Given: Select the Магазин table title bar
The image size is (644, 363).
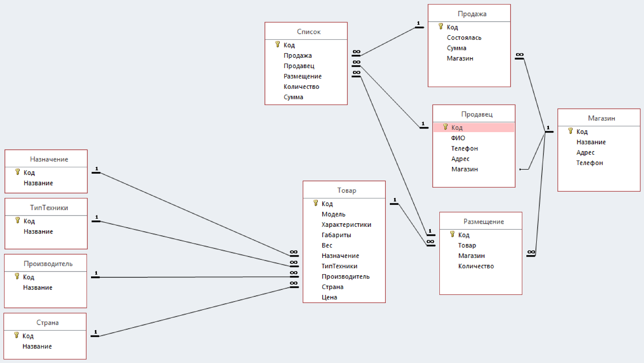Looking at the screenshot, I should tap(599, 118).
